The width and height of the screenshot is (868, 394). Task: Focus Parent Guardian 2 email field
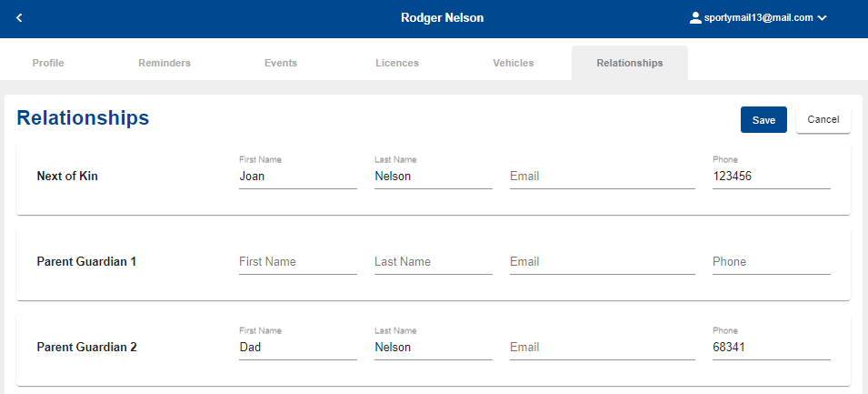coord(603,348)
